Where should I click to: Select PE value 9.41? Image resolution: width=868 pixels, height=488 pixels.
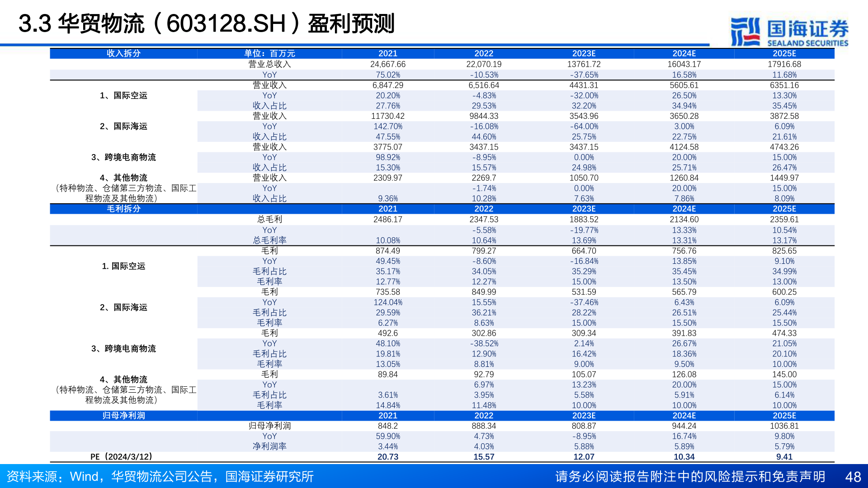point(784,457)
